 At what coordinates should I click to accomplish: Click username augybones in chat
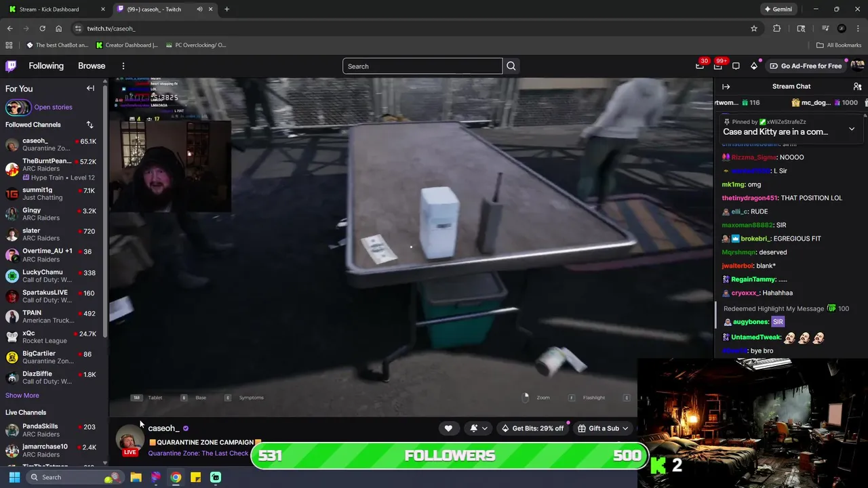coord(751,322)
